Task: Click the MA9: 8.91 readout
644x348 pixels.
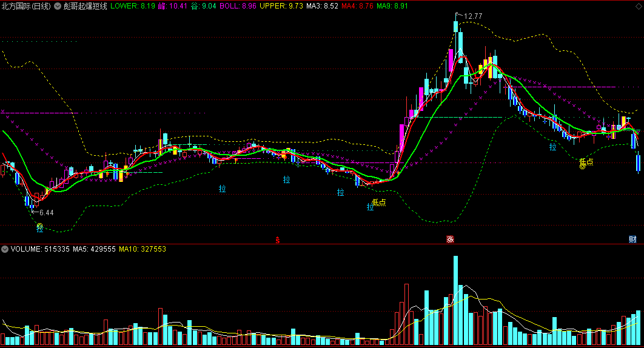Action: pyautogui.click(x=392, y=6)
